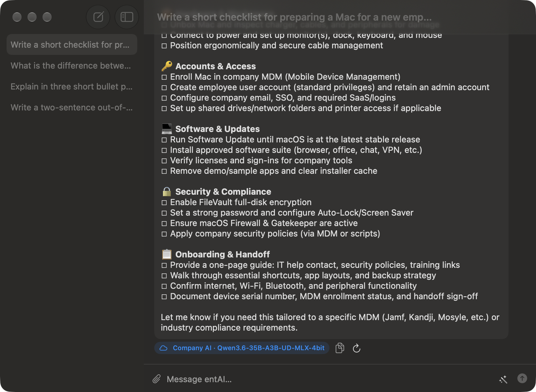Click the cloud icon in model badge

pos(163,348)
